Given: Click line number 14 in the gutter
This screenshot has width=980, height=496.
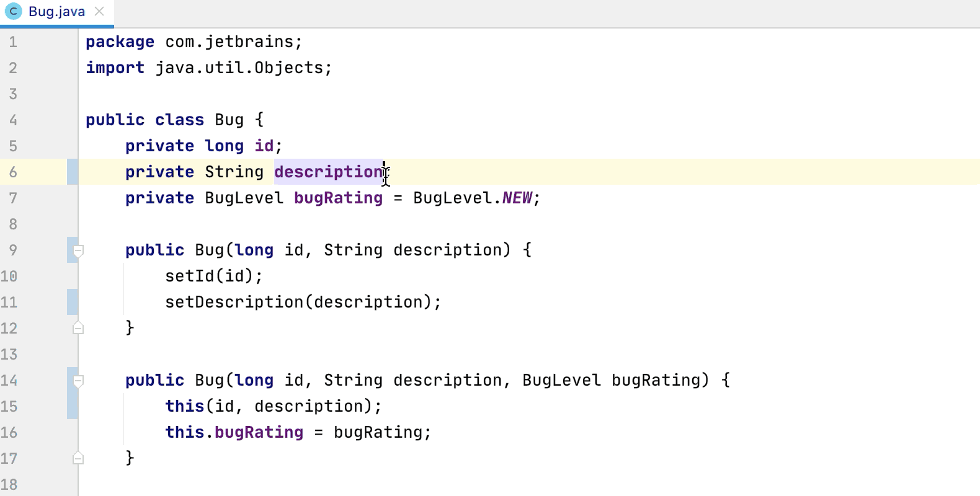Looking at the screenshot, I should [x=9, y=380].
